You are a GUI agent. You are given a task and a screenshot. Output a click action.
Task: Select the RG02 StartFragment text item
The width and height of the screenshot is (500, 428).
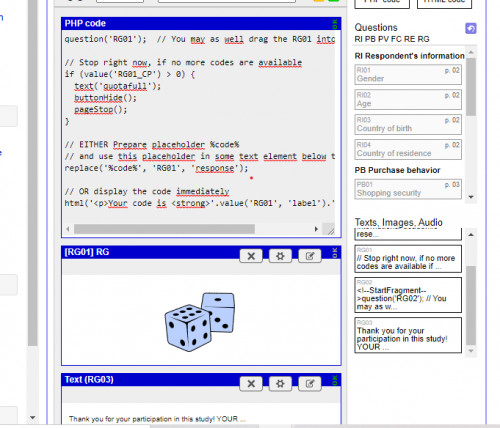pyautogui.click(x=408, y=295)
